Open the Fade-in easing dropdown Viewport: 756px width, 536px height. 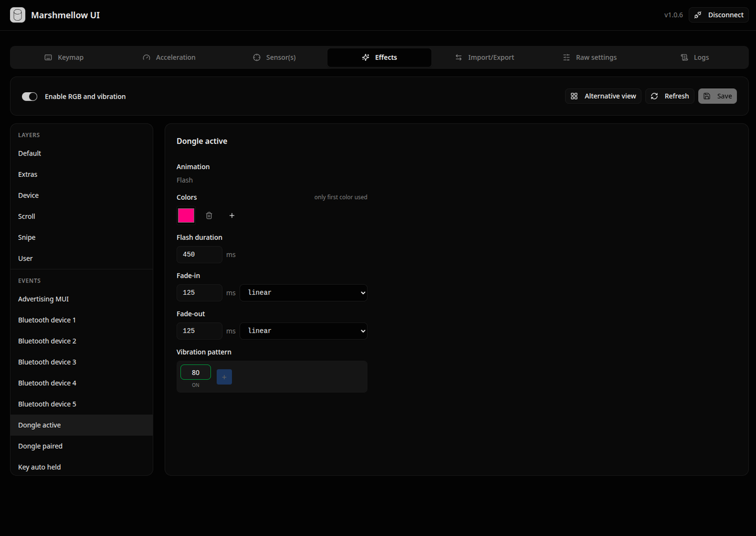(x=304, y=293)
